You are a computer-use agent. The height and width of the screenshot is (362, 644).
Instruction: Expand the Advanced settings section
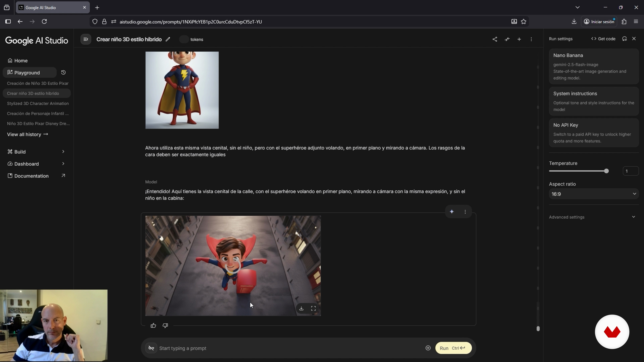pos(594,217)
